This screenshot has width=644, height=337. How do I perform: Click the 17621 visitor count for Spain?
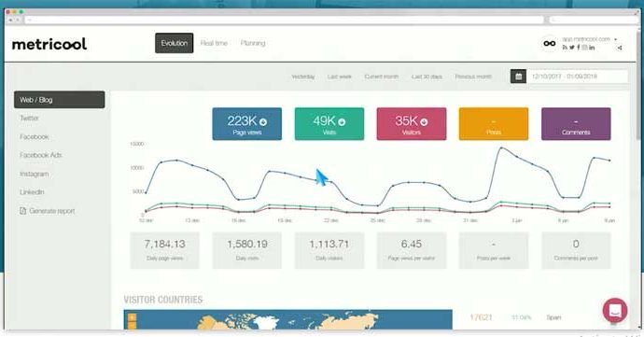point(481,317)
